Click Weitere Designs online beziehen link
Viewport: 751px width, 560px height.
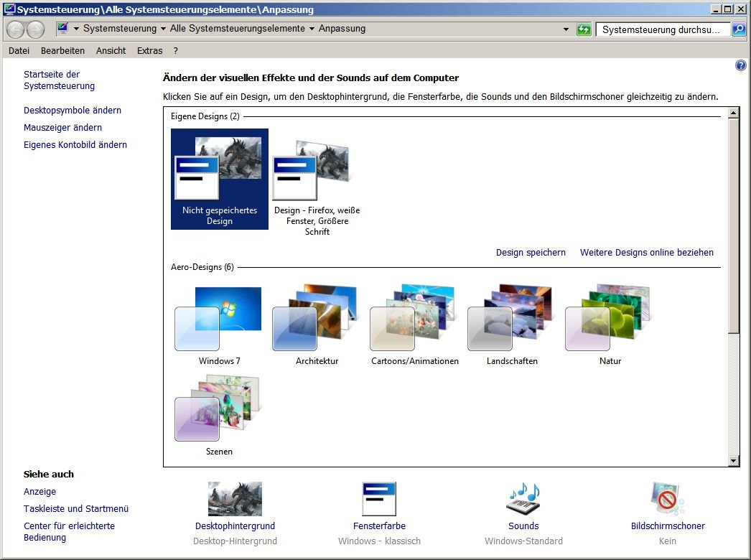click(x=646, y=253)
